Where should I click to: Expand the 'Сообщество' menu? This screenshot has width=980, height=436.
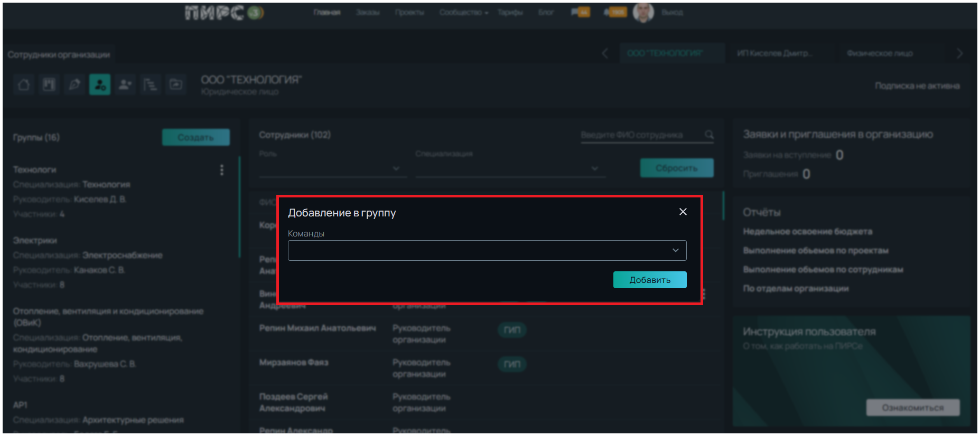[463, 12]
